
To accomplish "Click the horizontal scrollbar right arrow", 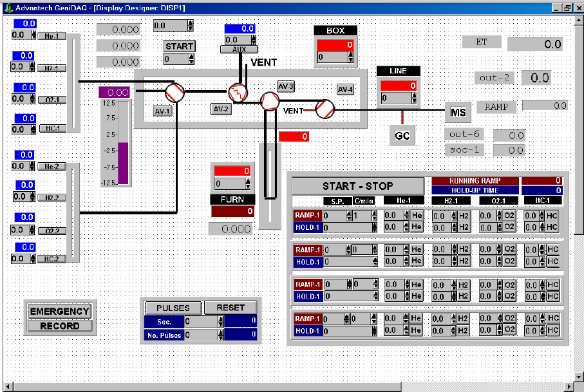I will (569, 386).
